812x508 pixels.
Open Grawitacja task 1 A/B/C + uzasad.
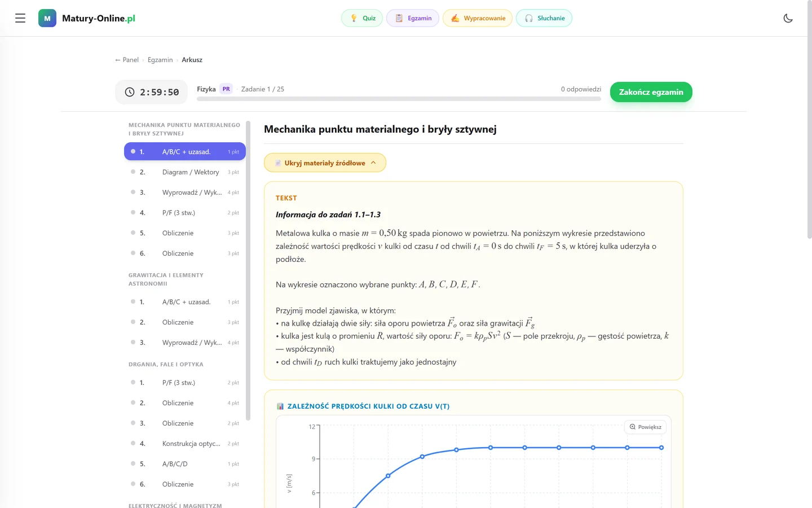185,302
